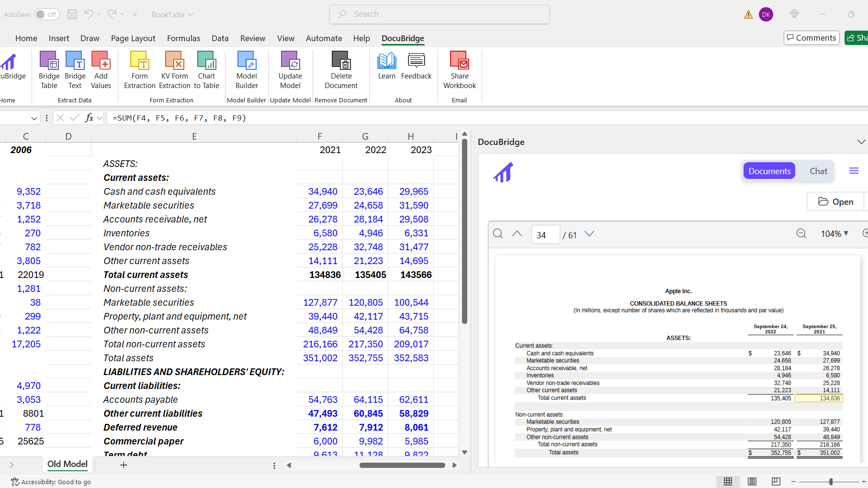The width and height of the screenshot is (868, 488).
Task: Click the Save icon in the title bar
Action: [72, 14]
